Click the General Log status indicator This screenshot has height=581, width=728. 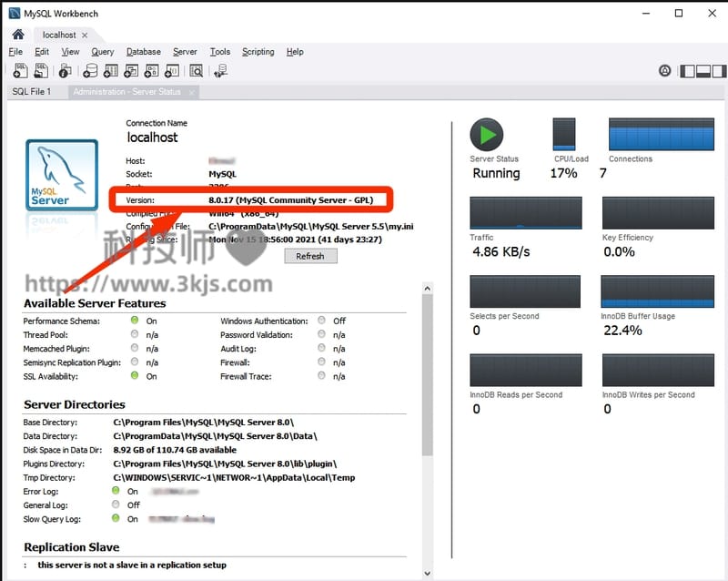click(116, 505)
